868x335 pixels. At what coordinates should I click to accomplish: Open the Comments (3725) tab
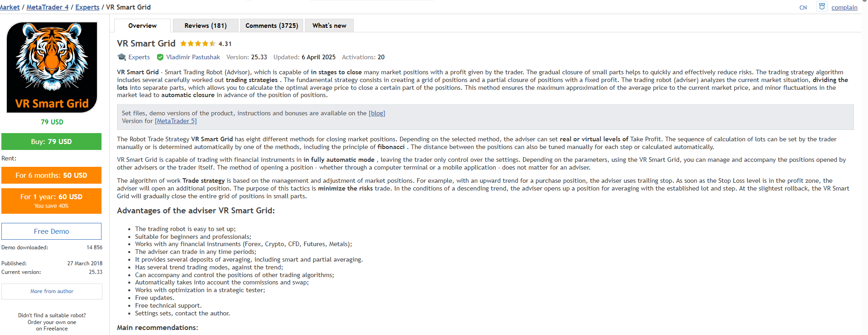point(272,26)
